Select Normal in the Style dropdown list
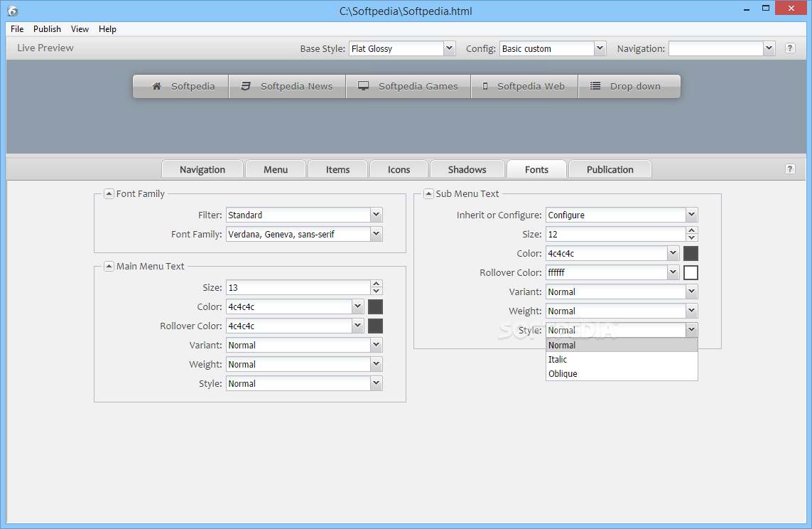The width and height of the screenshot is (812, 529). click(622, 345)
